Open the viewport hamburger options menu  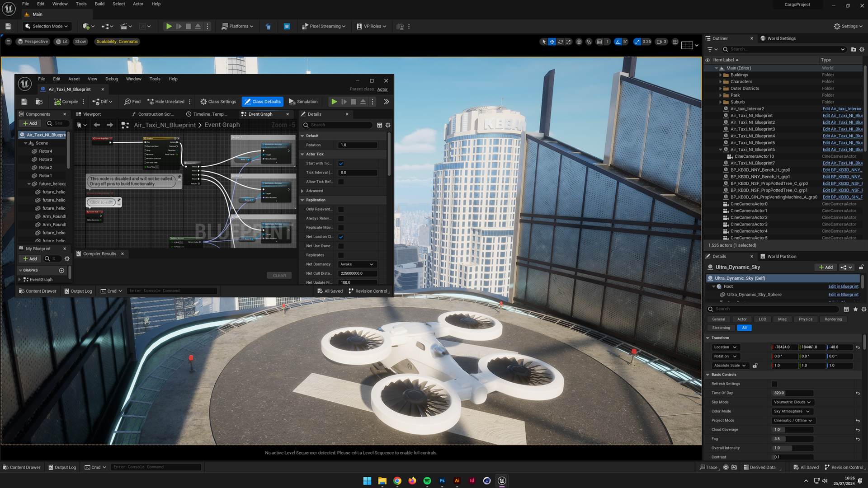click(8, 42)
